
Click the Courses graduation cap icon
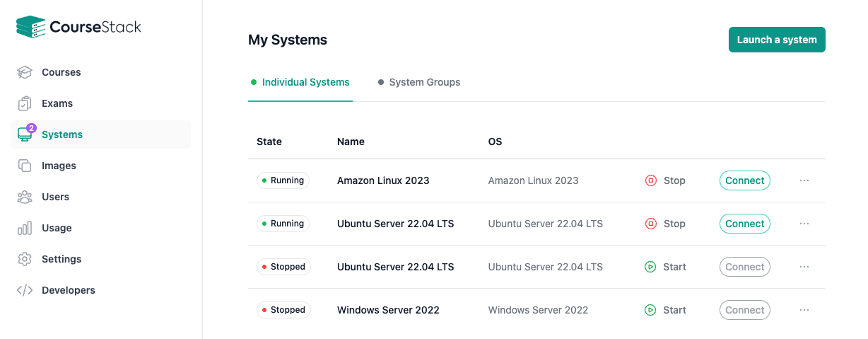[25, 72]
